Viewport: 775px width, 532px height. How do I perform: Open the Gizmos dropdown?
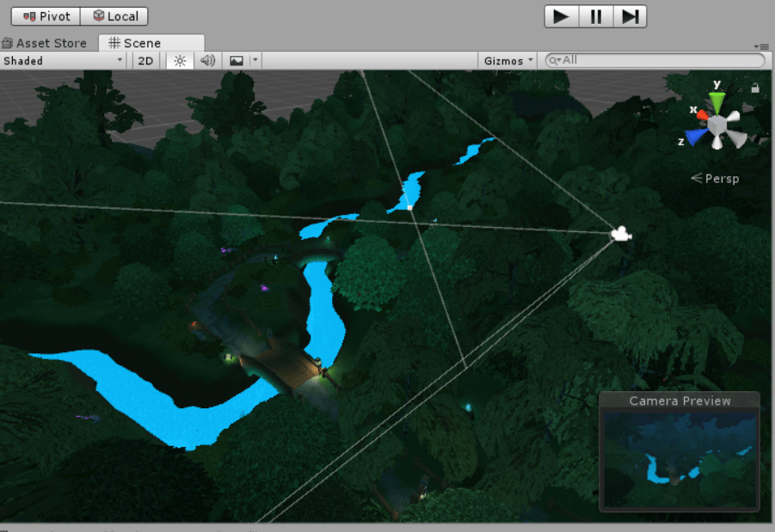(508, 61)
